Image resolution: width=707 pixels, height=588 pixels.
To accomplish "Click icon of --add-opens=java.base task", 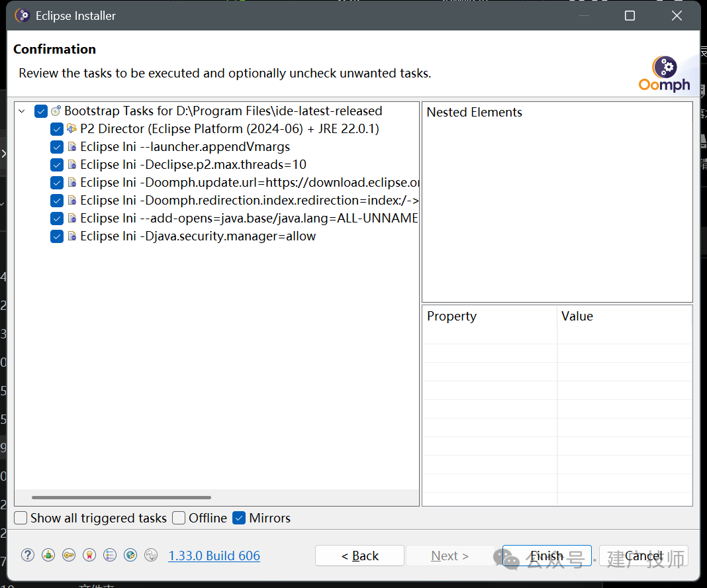I will pos(71,219).
